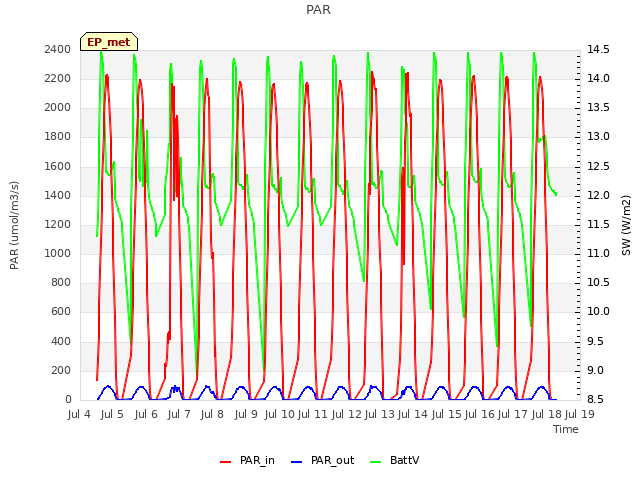
Task: Click the 'PAR (umol/m3/s)' axis label
Action: (x=14, y=225)
